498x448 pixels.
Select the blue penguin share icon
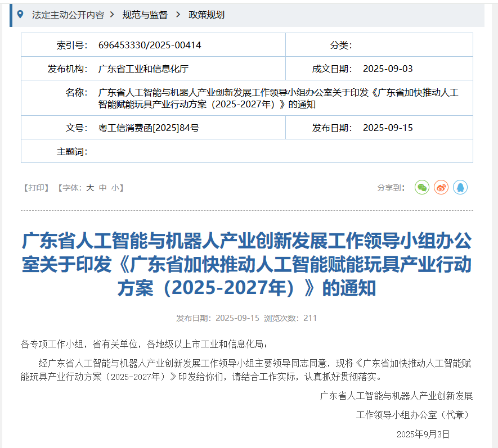[461, 187]
